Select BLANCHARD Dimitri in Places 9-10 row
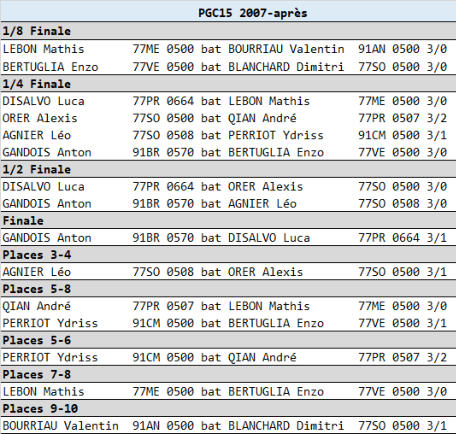 (286, 426)
